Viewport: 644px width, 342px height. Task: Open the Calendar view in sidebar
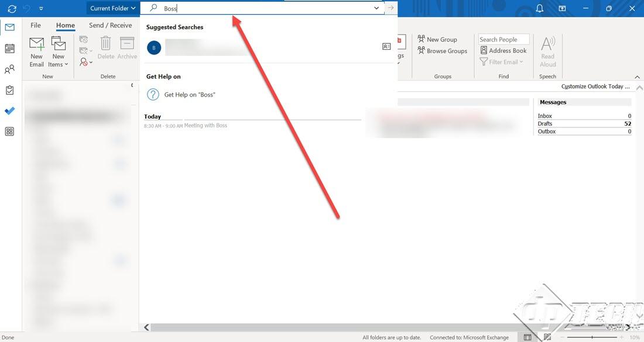(10, 49)
